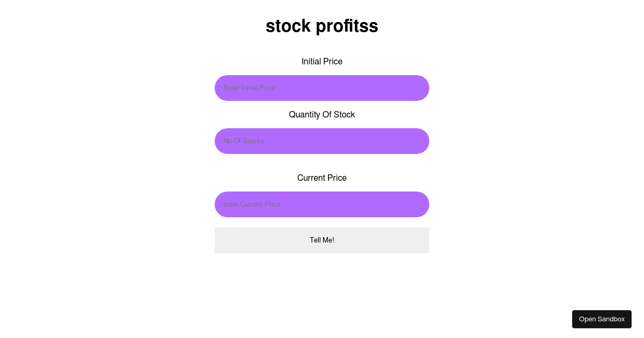This screenshot has width=644, height=338.
Task: Open Sandbox via the bottom-right button
Action: 602,319
